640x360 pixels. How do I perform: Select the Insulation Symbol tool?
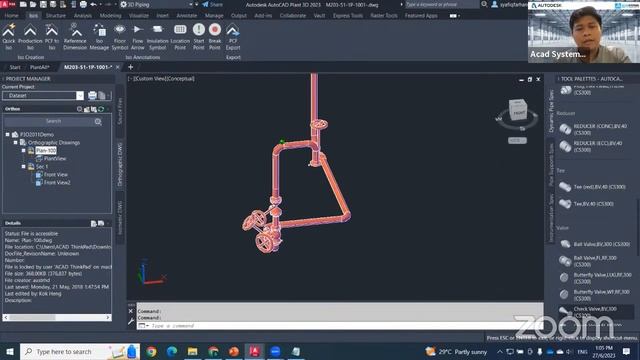tap(157, 36)
